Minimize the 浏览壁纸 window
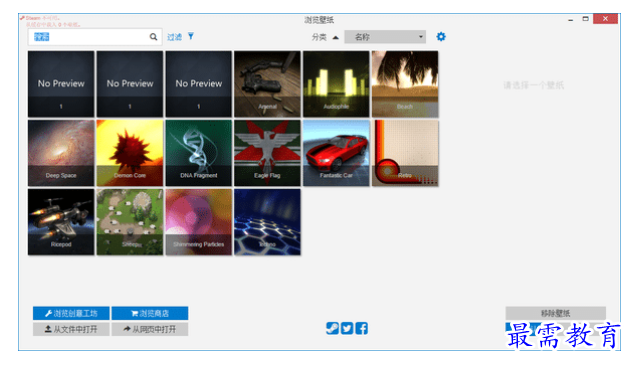 (570, 19)
